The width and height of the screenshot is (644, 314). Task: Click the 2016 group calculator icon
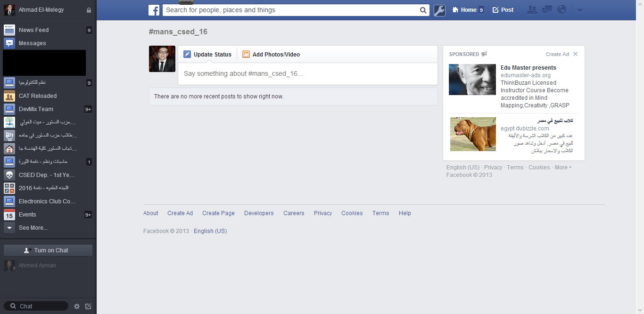[9, 188]
